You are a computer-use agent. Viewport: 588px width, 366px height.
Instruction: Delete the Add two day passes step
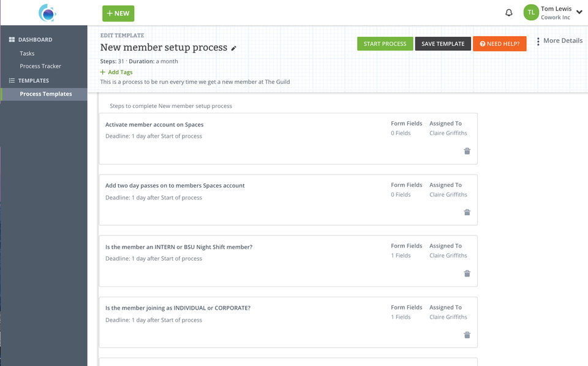coord(467,212)
